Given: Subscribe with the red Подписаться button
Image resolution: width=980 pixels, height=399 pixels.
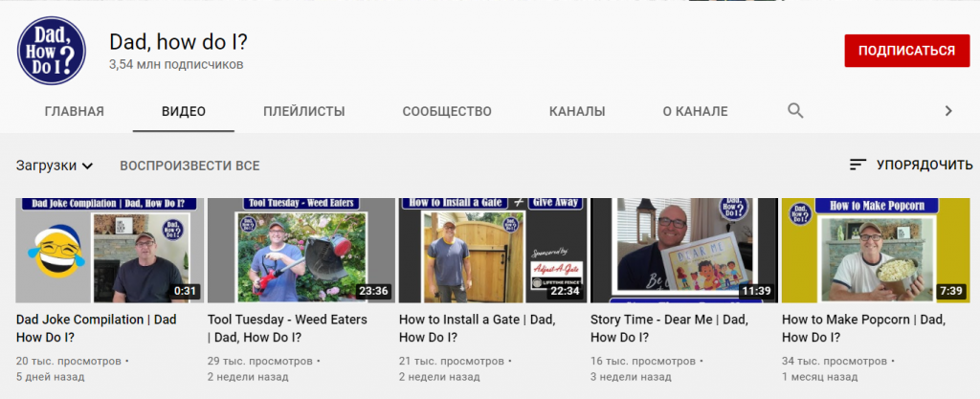Looking at the screenshot, I should (x=905, y=51).
